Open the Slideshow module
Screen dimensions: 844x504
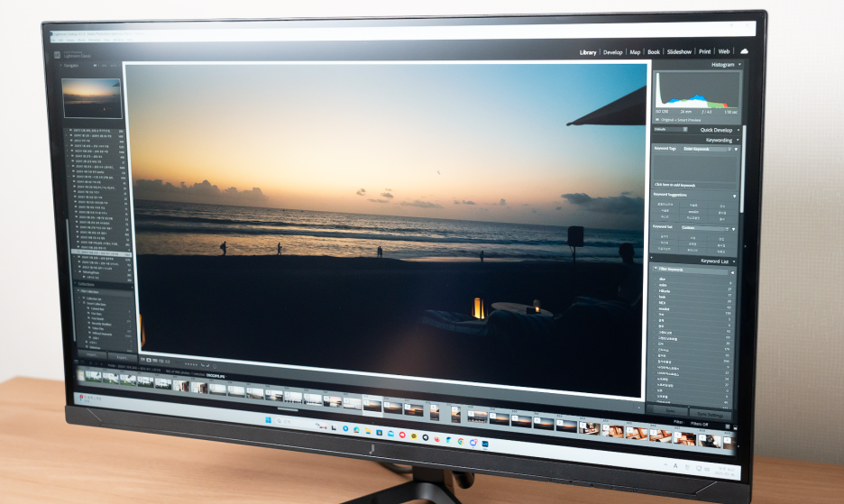click(x=679, y=52)
